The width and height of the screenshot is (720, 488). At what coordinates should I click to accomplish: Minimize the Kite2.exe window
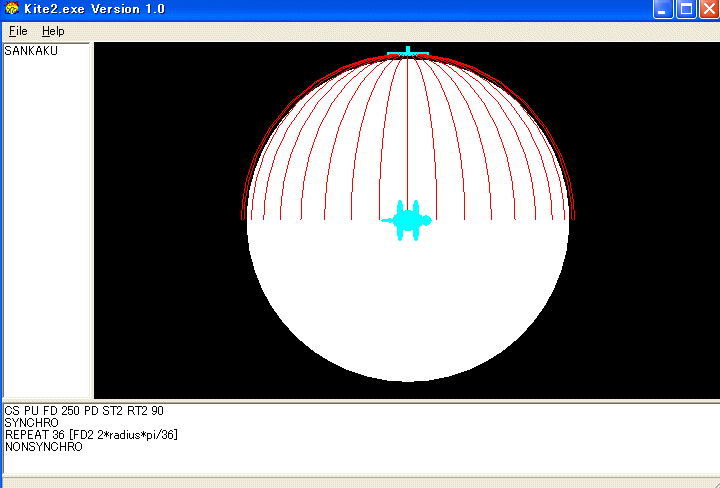(x=663, y=9)
